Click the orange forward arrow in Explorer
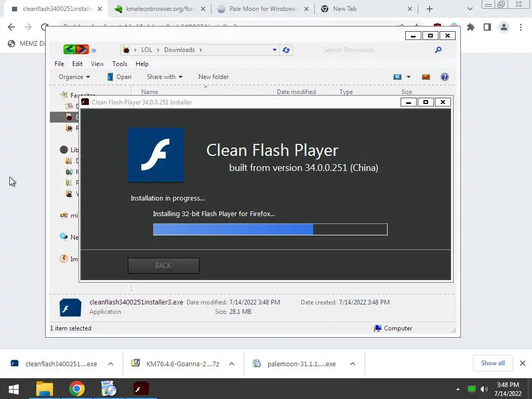 (x=83, y=49)
